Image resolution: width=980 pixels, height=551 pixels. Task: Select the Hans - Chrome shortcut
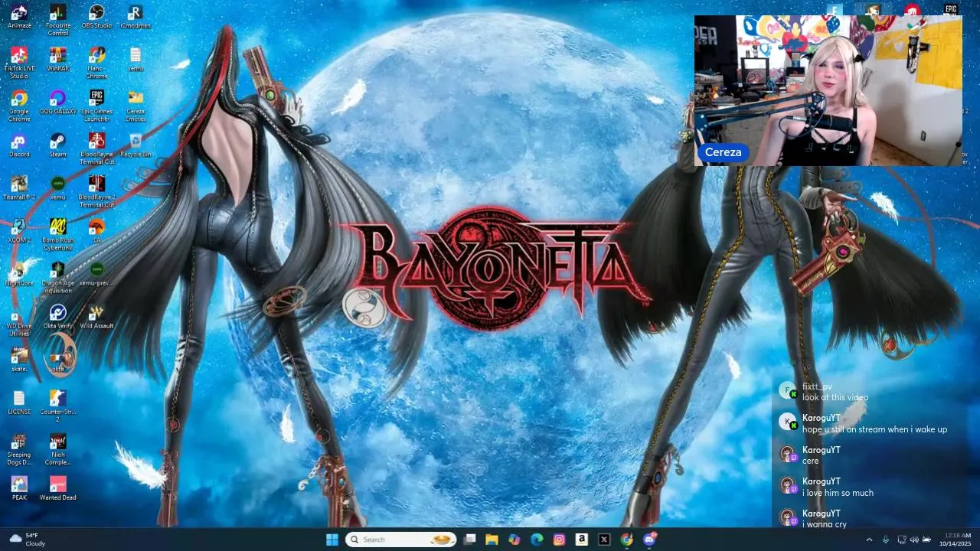(96, 64)
